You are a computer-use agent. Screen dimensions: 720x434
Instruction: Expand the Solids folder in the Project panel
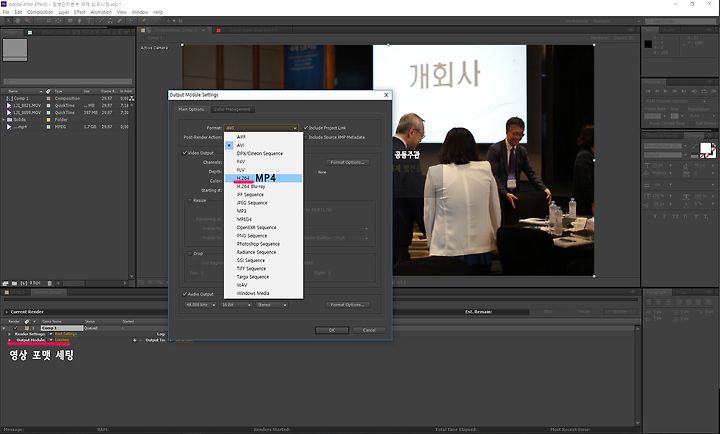click(4, 119)
